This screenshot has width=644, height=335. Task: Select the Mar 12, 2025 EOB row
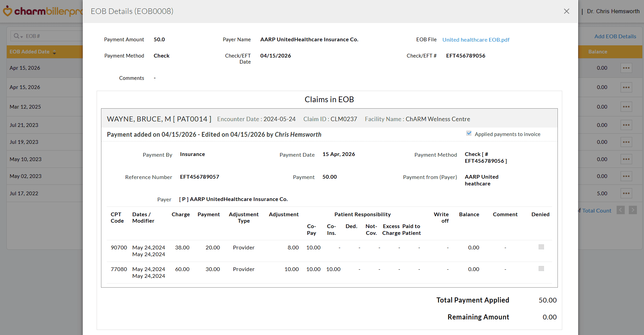point(45,107)
